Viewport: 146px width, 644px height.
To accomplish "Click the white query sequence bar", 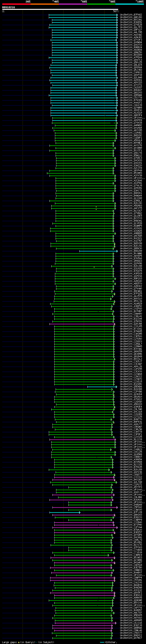I will click(x=60, y=10).
